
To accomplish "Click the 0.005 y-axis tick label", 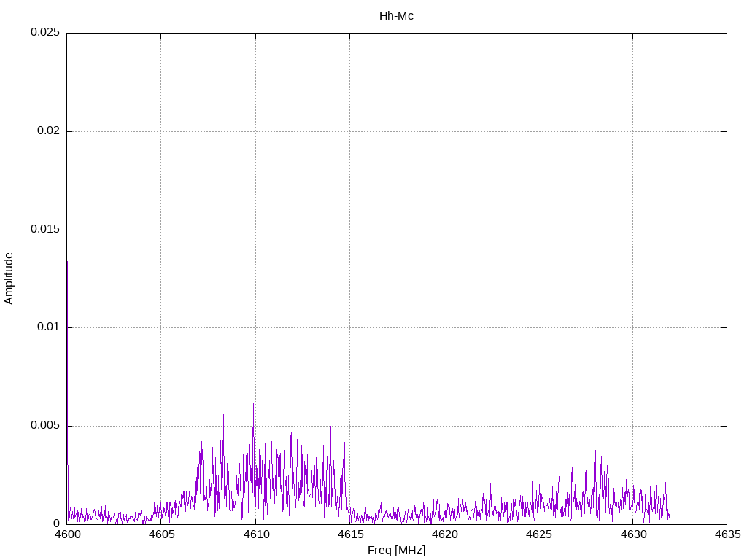I will click(x=45, y=426).
